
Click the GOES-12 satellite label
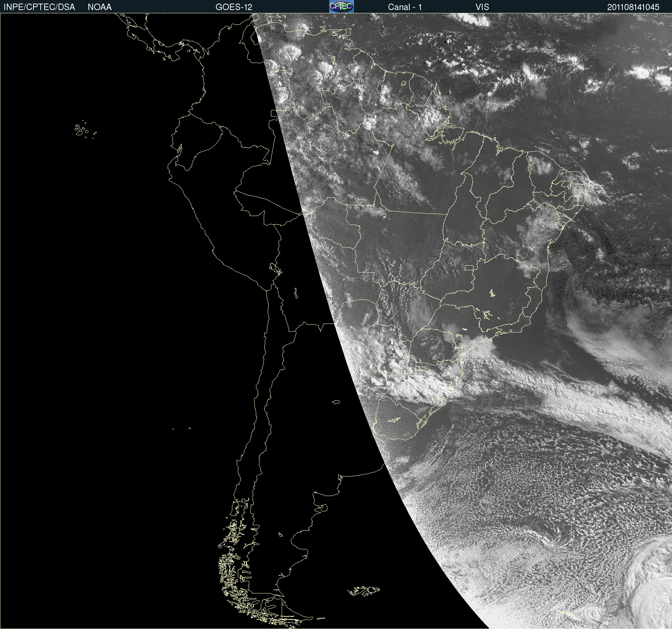pos(234,7)
